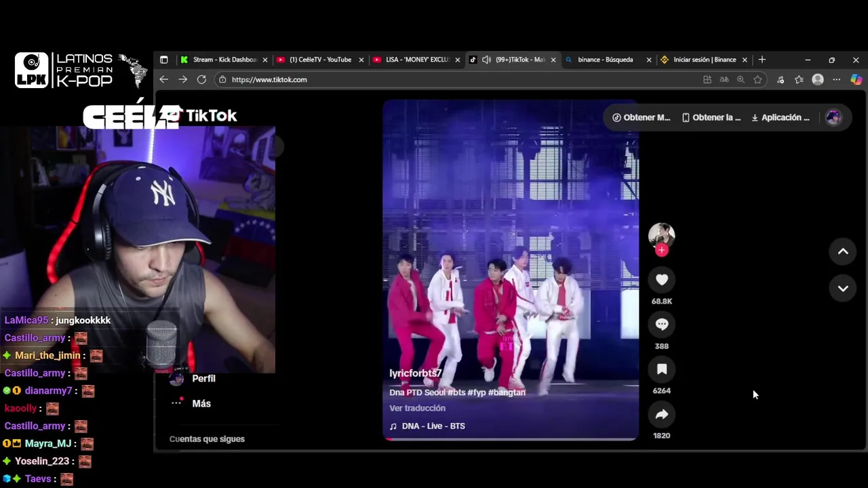This screenshot has height=488, width=868.
Task: Click the Cuentas que sigues heading
Action: 207,439
